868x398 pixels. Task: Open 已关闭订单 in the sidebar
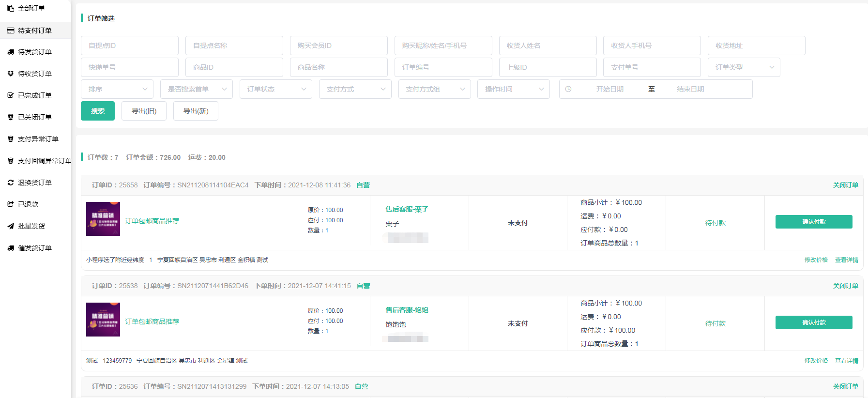(x=35, y=117)
